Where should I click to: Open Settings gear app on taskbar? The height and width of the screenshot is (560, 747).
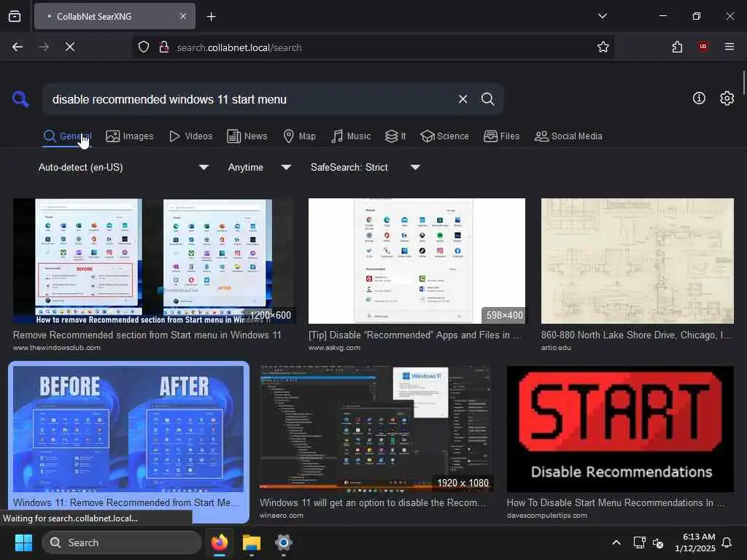point(284,542)
